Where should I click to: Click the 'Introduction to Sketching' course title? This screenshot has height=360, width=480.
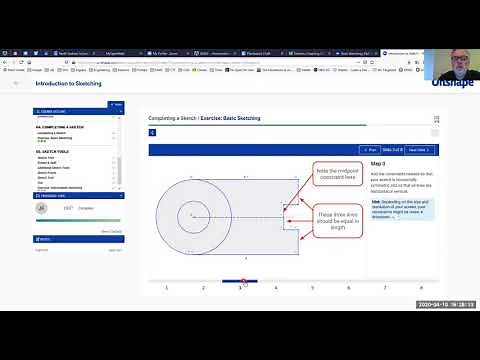coord(68,84)
